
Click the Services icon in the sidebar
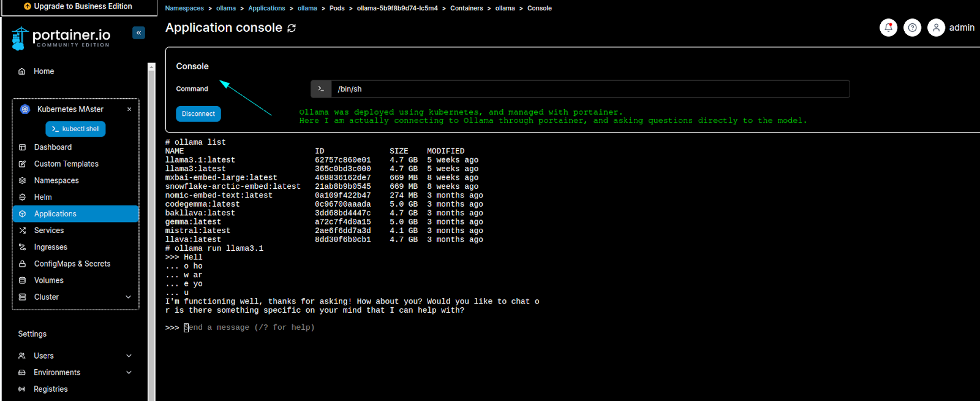pyautogui.click(x=22, y=231)
